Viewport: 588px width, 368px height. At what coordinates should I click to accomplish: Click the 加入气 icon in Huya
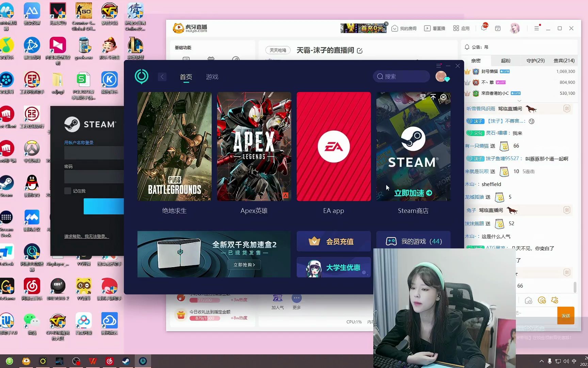click(x=278, y=298)
